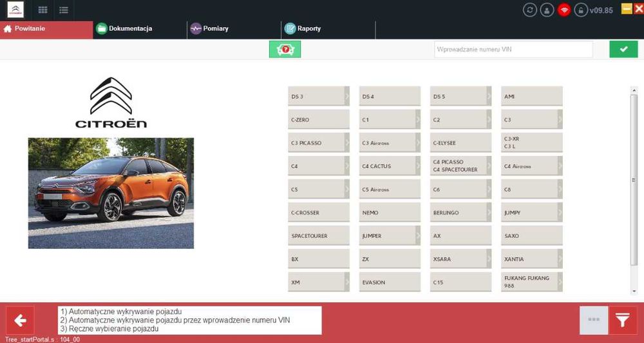Expand the JUMPER model arrow

418,236
